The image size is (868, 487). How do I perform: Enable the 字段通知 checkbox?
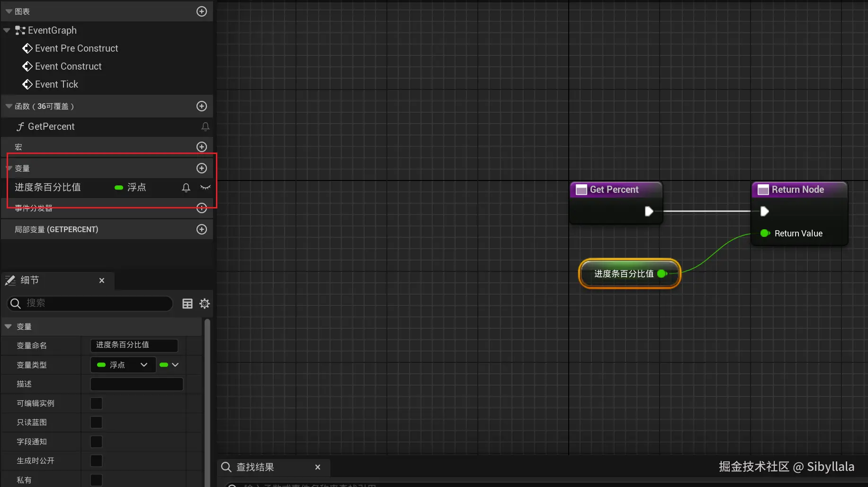coord(96,442)
